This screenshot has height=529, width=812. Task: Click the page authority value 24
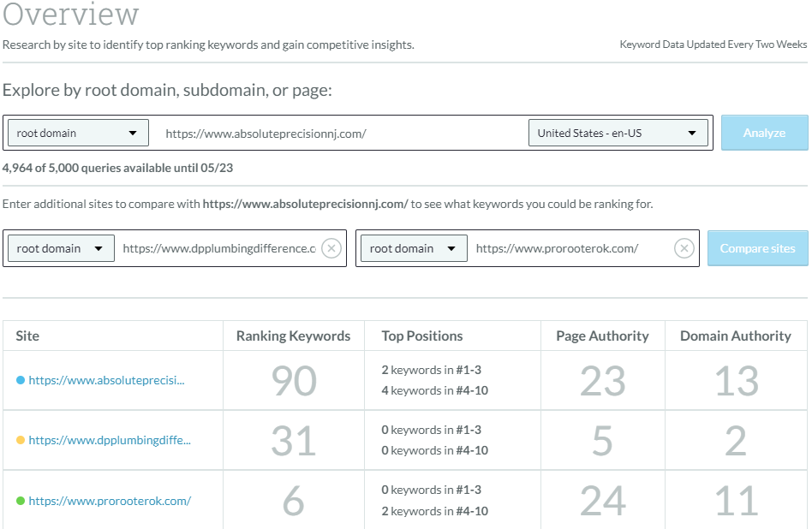pos(603,501)
